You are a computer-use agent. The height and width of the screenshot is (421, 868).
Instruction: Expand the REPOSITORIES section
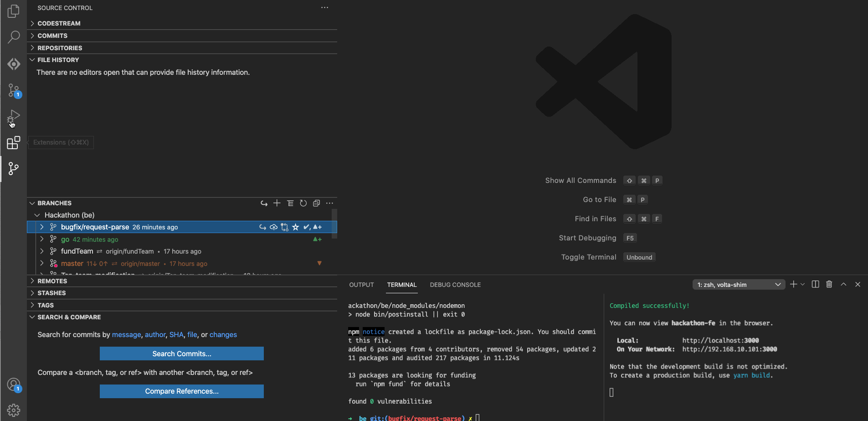pyautogui.click(x=182, y=48)
